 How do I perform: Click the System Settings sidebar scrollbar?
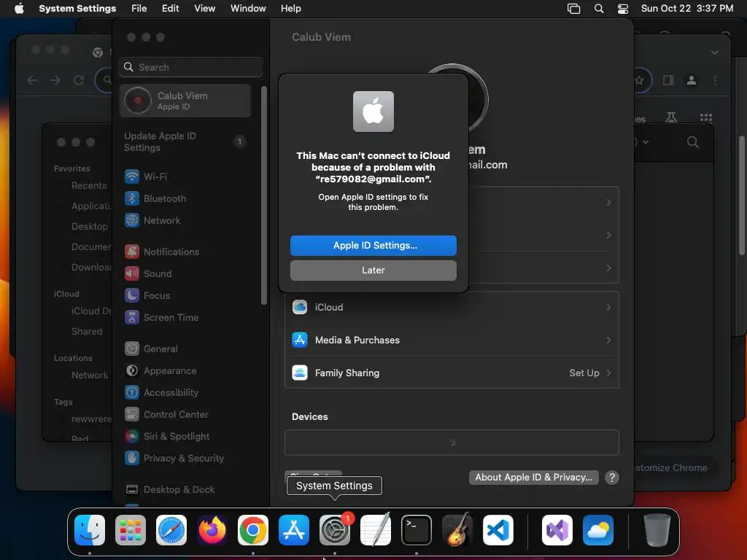coord(263,195)
